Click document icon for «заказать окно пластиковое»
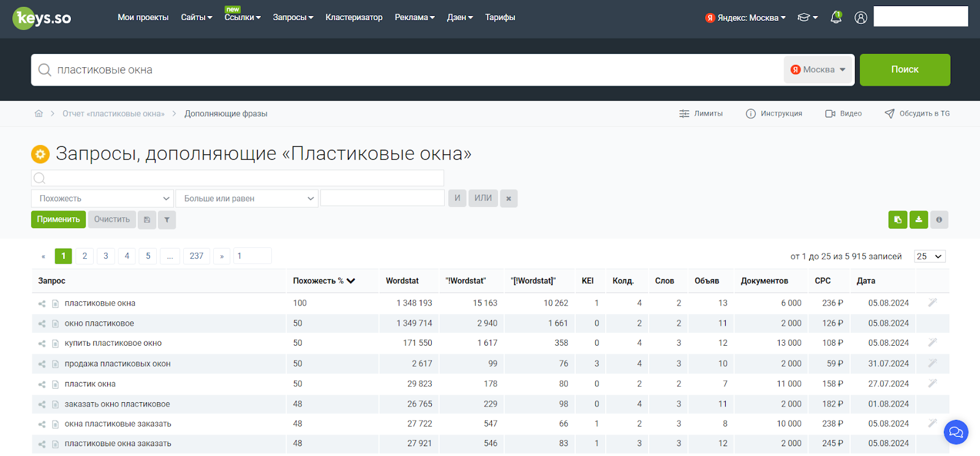 (55, 405)
